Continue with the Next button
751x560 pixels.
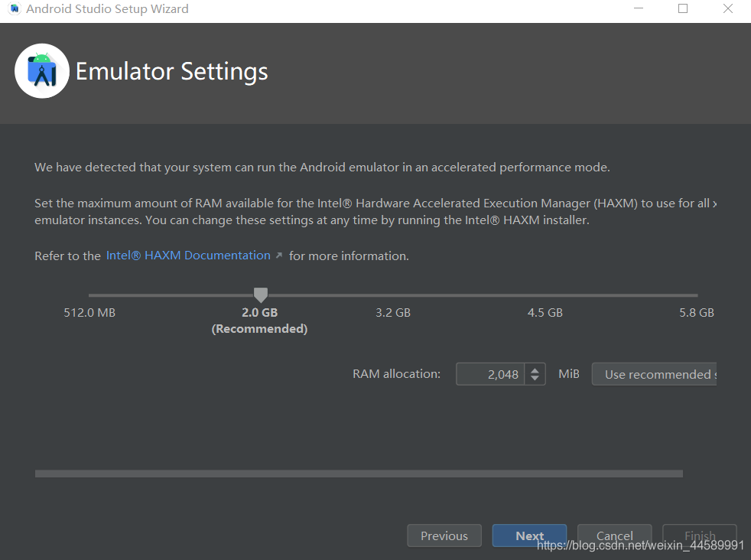(529, 536)
